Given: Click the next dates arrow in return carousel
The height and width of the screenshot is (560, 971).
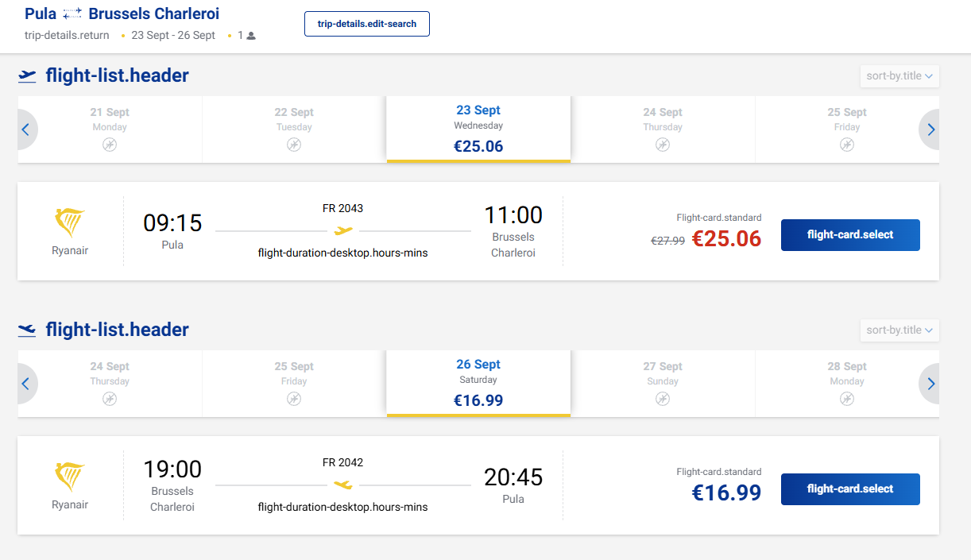Looking at the screenshot, I should point(930,384).
